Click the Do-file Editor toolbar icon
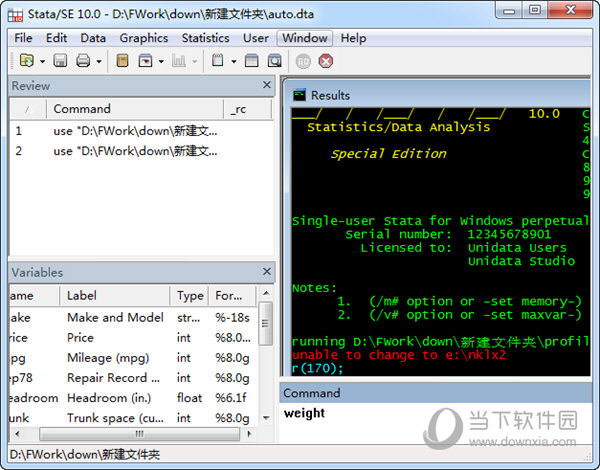Viewport: 600px width, 470px height. point(218,60)
